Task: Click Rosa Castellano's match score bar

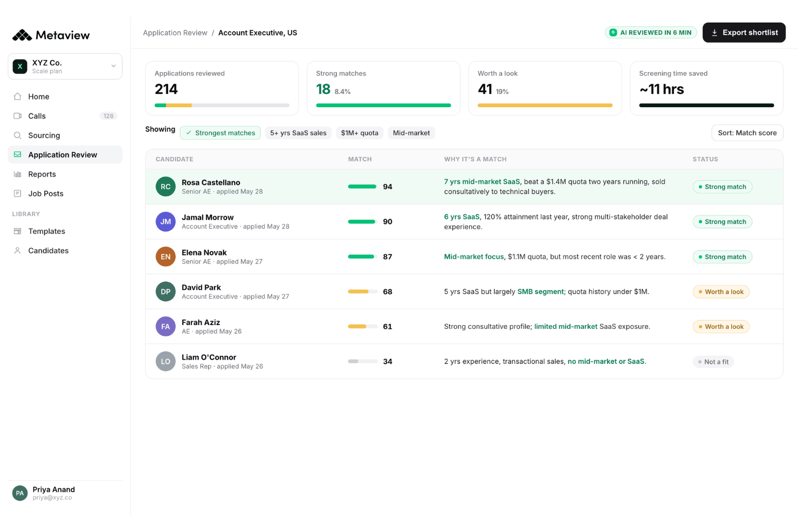Action: (362, 186)
